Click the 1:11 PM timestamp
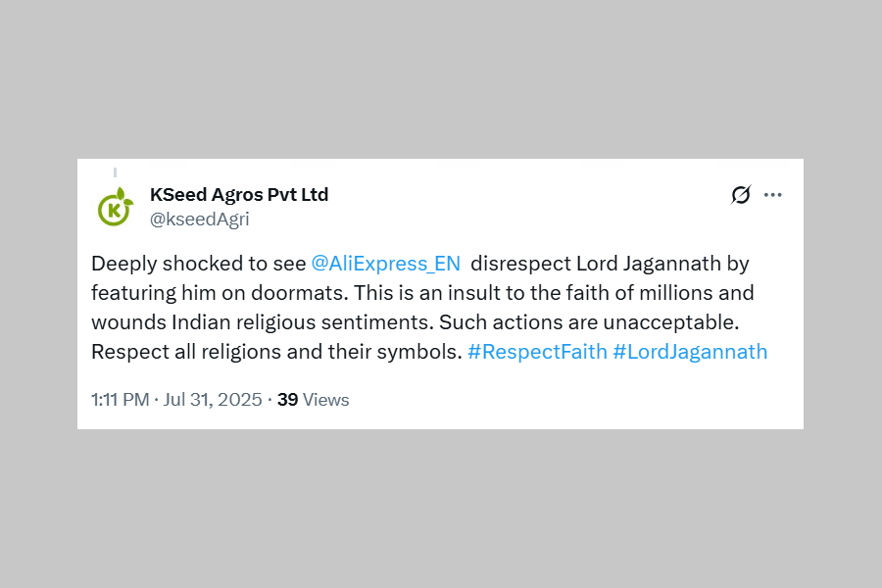This screenshot has width=882, height=588. coord(120,400)
